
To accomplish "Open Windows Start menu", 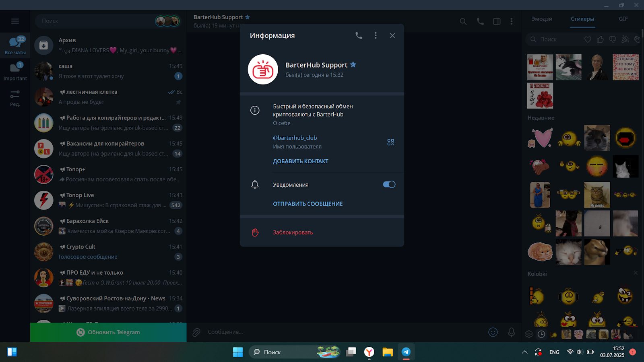I will click(x=238, y=352).
